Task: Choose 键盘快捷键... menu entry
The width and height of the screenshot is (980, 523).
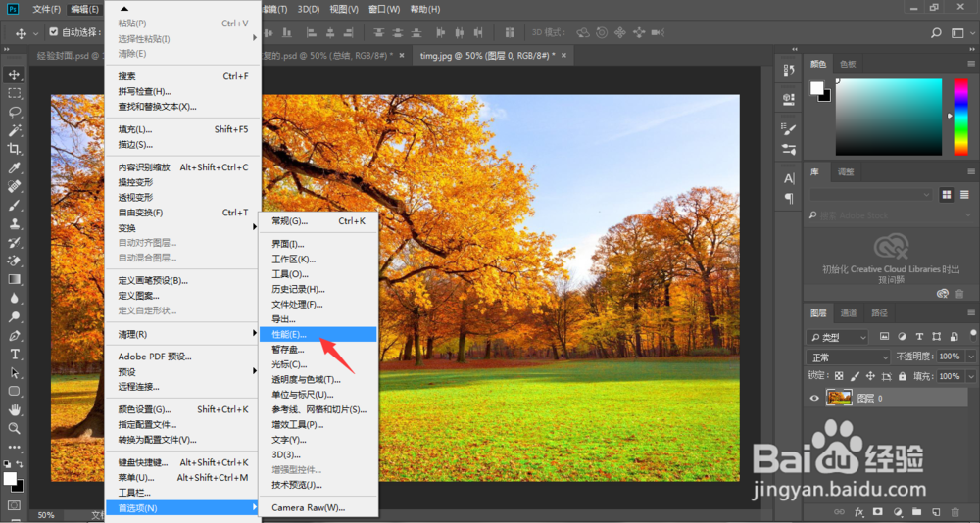Action: (183, 462)
